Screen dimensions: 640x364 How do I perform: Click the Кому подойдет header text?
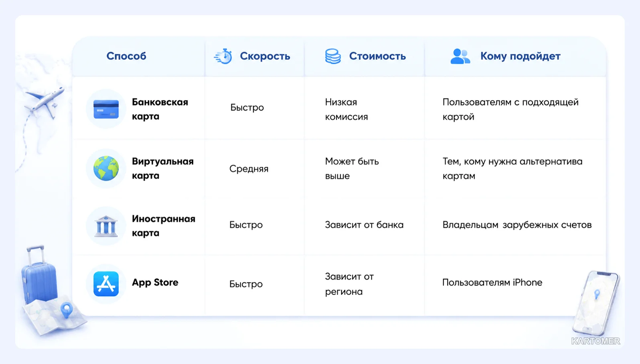point(521,56)
